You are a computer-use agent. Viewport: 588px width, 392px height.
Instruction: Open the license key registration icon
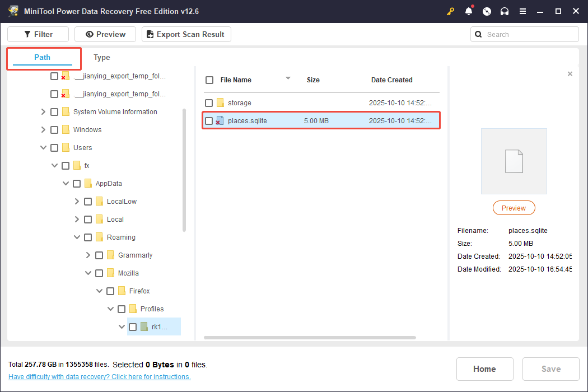pyautogui.click(x=450, y=11)
